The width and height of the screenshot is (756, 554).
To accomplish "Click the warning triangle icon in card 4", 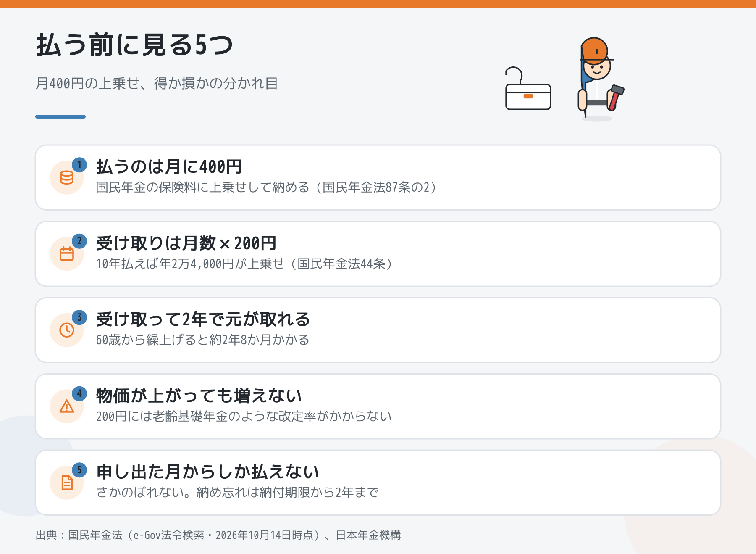I will [x=67, y=406].
